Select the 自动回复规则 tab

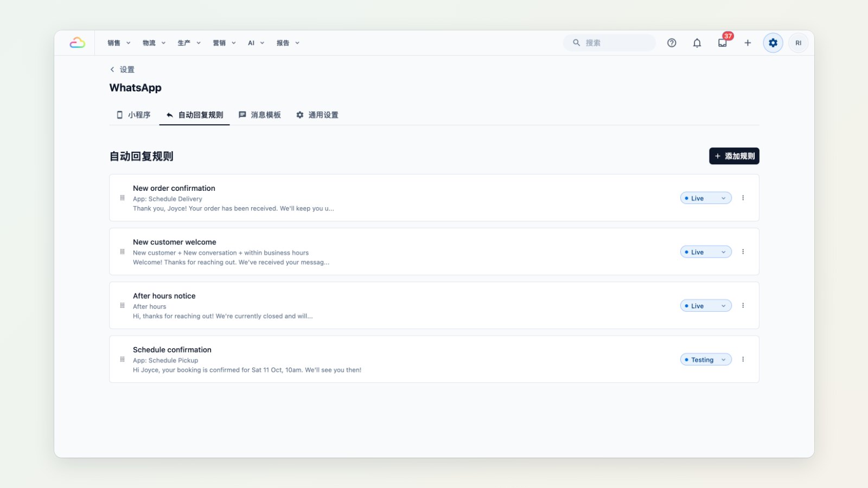coord(194,115)
